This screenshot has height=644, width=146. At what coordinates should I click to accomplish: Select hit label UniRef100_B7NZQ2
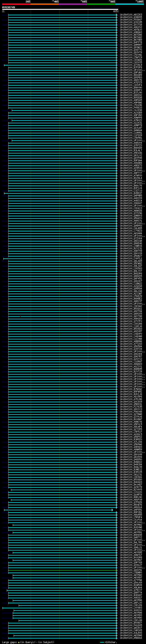pyautogui.click(x=131, y=389)
